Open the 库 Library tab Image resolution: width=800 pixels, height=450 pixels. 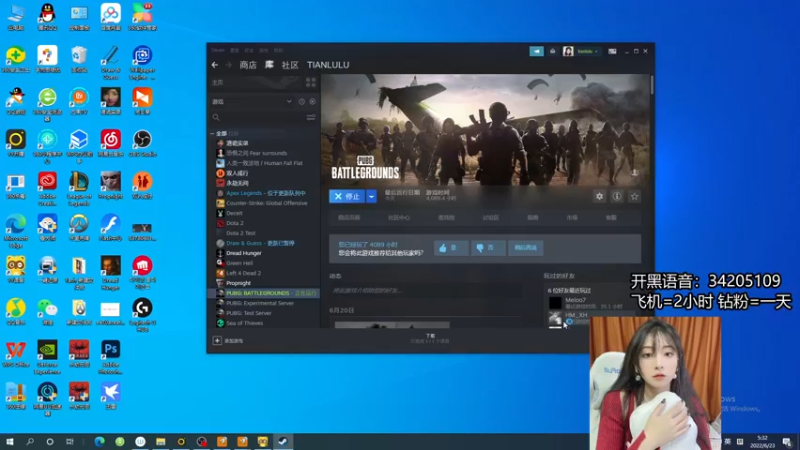pyautogui.click(x=269, y=65)
